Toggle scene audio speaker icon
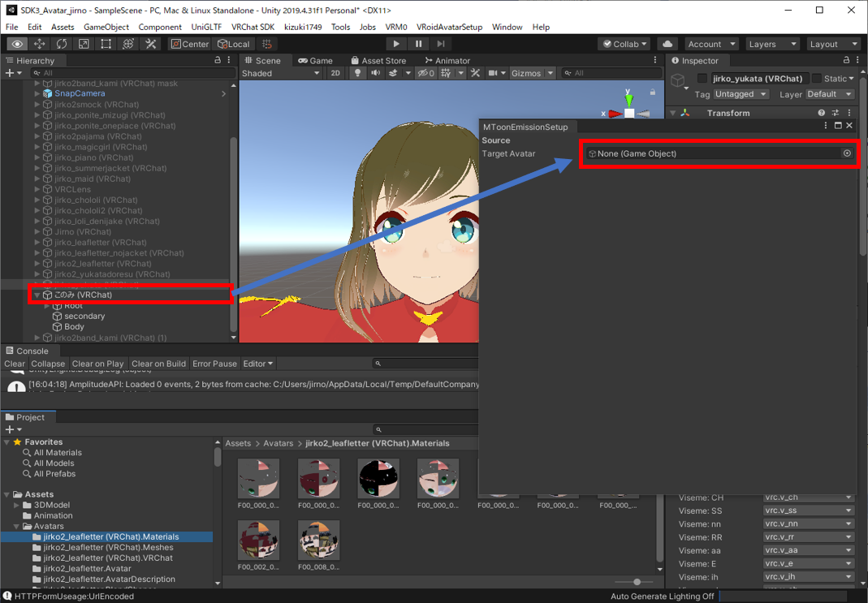This screenshot has width=868, height=603. [375, 73]
